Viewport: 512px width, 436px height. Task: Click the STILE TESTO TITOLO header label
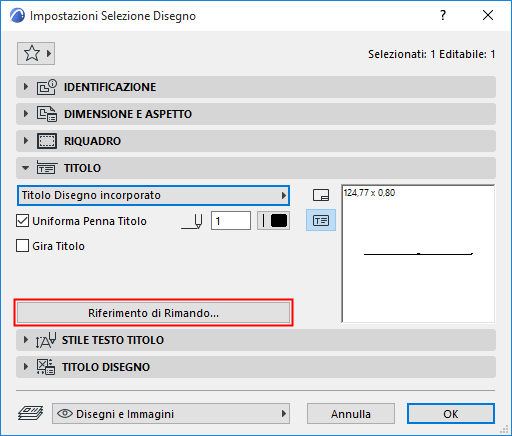[113, 340]
